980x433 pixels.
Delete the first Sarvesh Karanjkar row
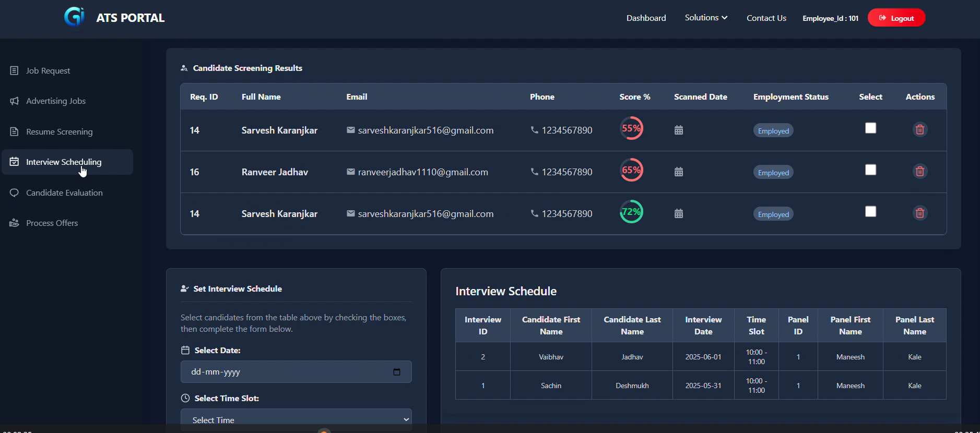[919, 129]
